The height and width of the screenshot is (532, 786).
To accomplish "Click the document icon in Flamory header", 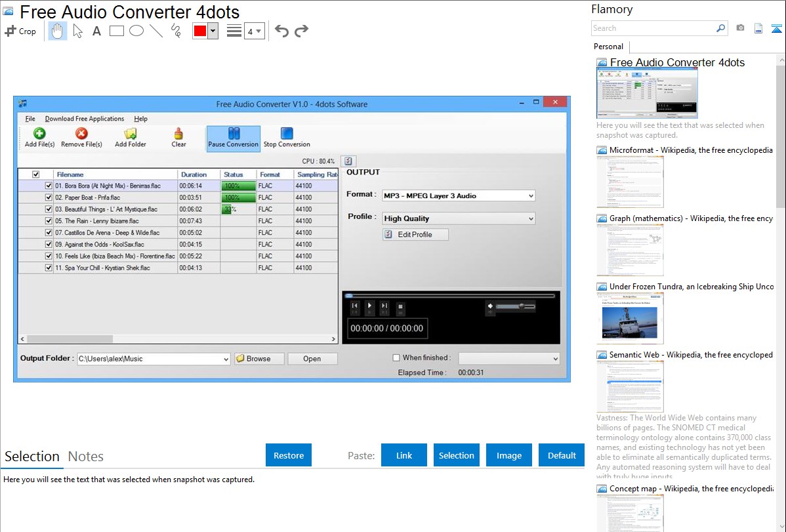I will tap(758, 28).
